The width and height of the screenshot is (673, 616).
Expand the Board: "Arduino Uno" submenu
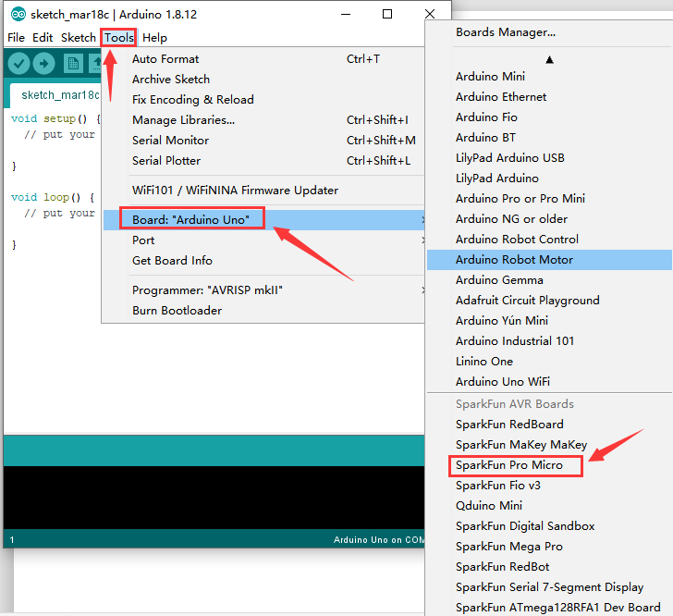click(x=263, y=219)
